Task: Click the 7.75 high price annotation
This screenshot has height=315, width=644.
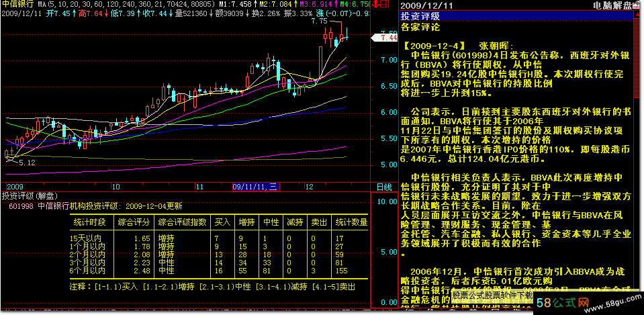Action: [319, 21]
